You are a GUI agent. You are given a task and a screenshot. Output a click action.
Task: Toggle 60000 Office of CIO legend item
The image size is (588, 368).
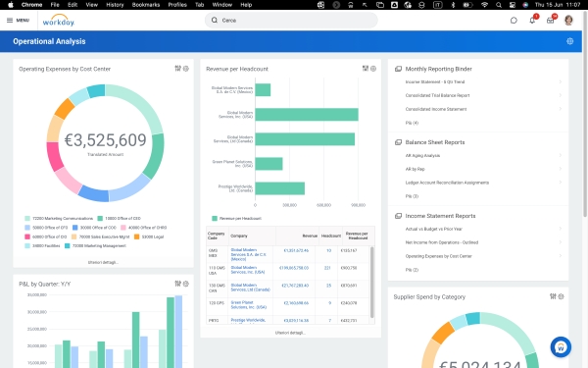[45, 237]
